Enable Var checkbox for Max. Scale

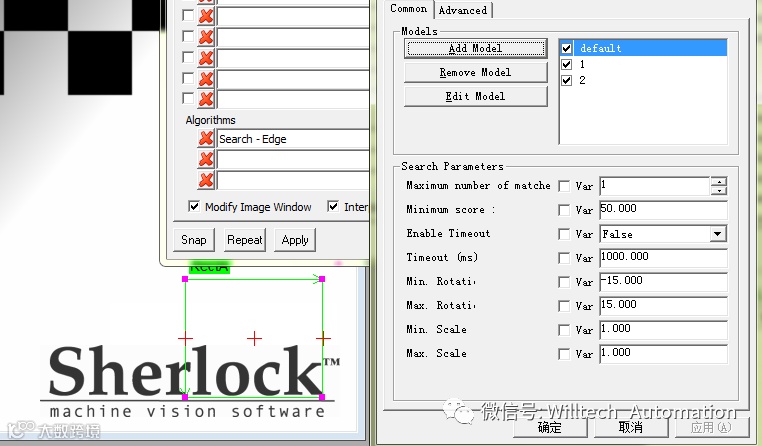tap(564, 354)
